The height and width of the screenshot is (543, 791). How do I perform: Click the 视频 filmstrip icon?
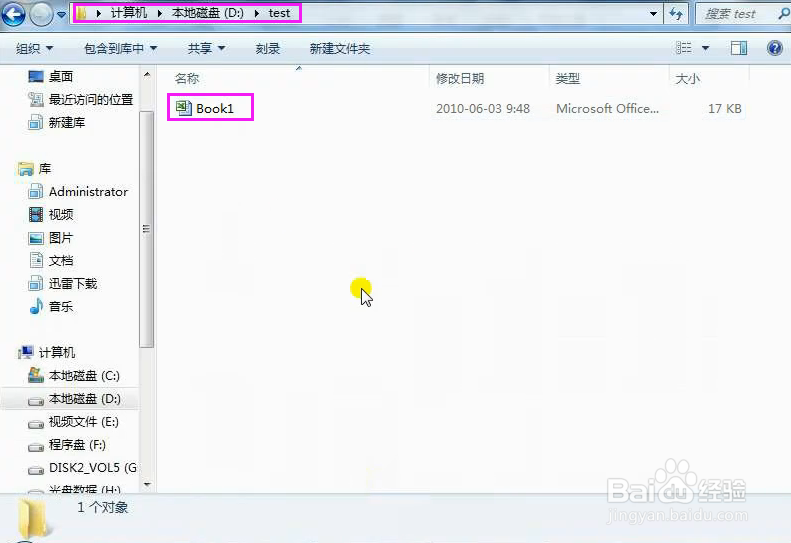pos(36,214)
